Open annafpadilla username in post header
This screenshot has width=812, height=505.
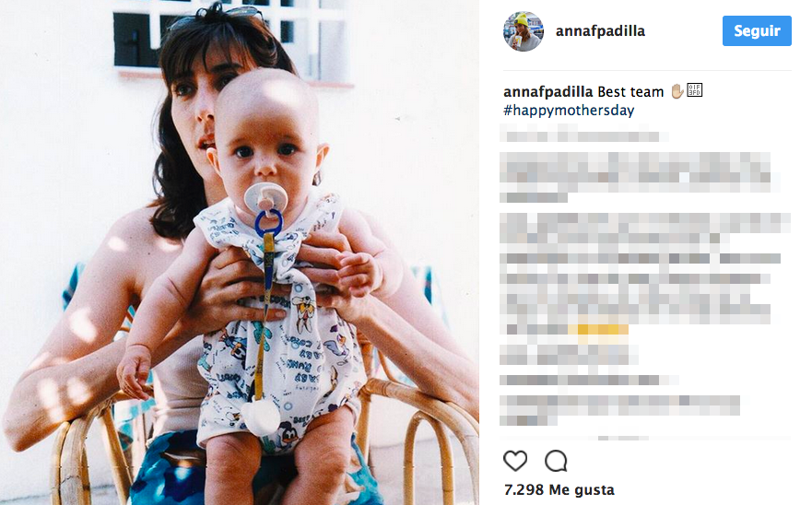[x=600, y=31]
